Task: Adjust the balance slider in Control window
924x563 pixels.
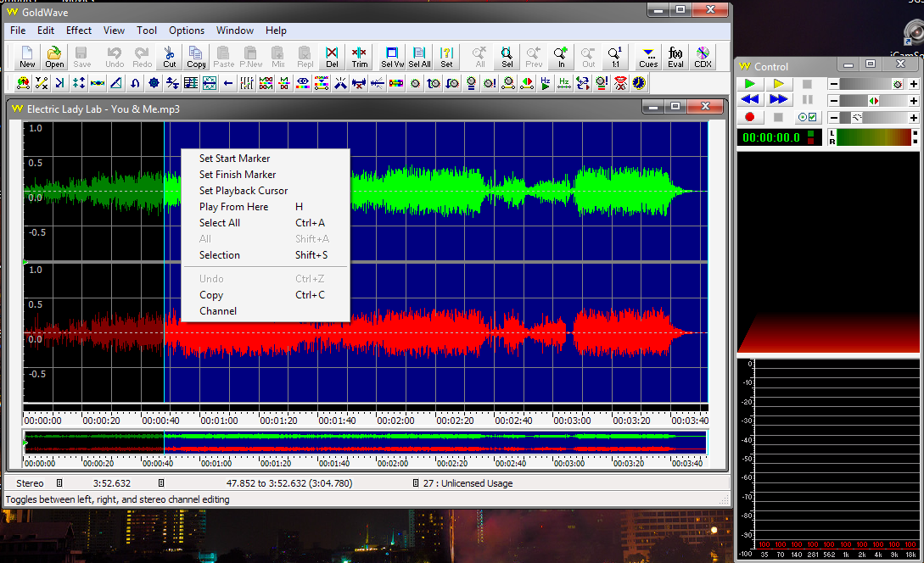Action: [873, 101]
